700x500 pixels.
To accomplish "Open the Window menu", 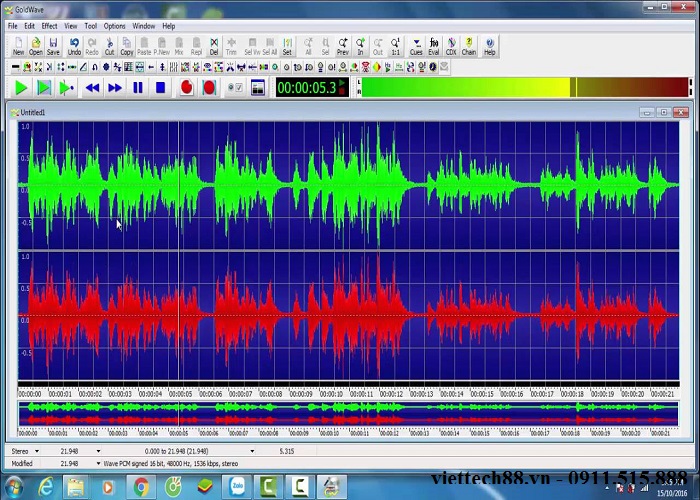I will [x=143, y=26].
